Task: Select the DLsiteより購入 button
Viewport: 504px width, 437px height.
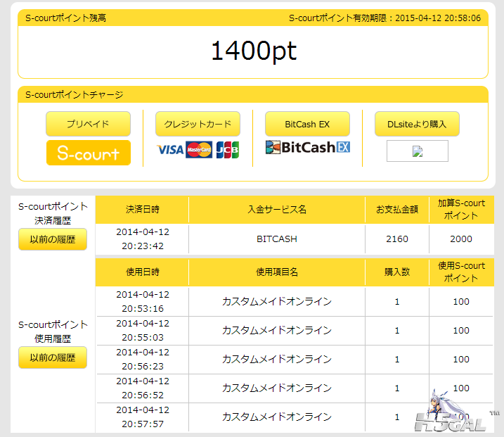Action: [x=417, y=124]
